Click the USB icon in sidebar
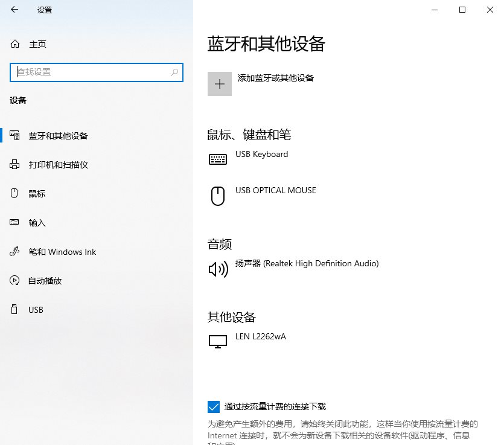 pyautogui.click(x=14, y=309)
